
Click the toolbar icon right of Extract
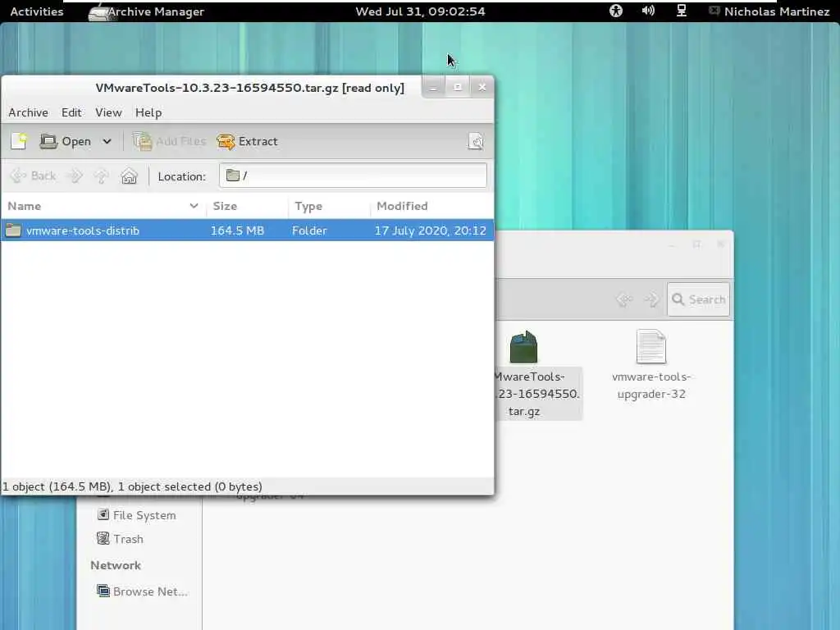476,141
